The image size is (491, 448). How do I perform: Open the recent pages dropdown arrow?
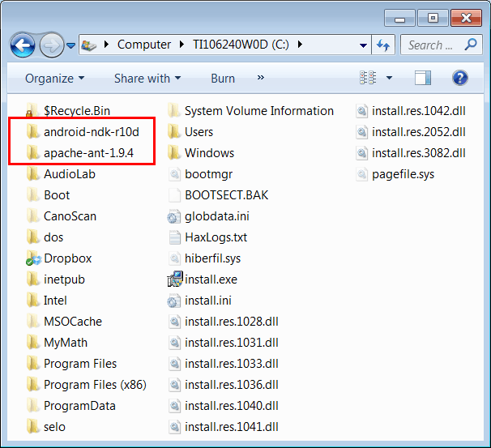click(71, 45)
